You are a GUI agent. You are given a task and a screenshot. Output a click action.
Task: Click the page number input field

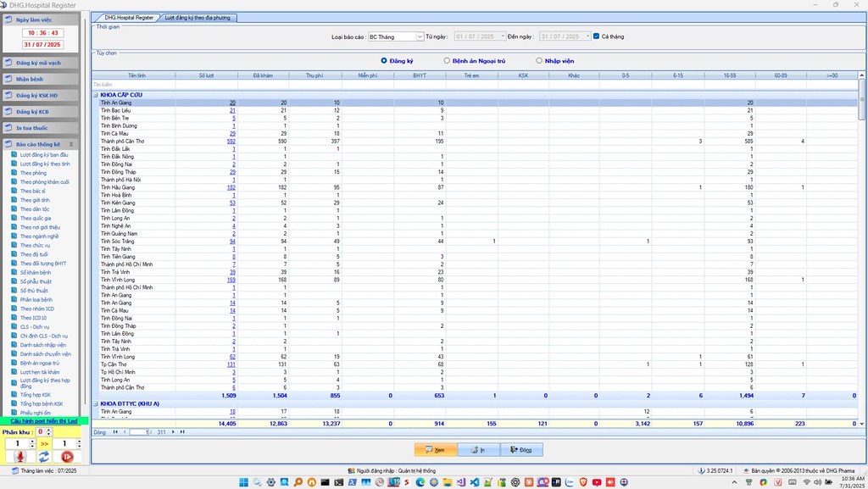(139, 432)
